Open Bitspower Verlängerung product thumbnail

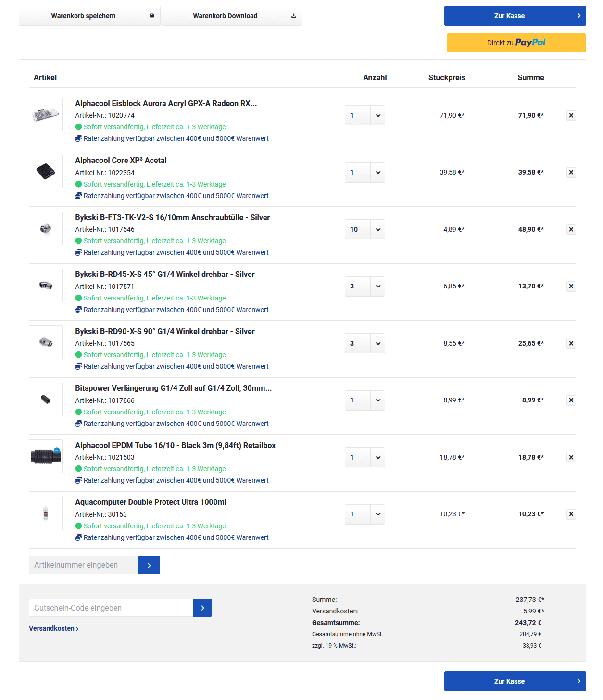pos(46,400)
